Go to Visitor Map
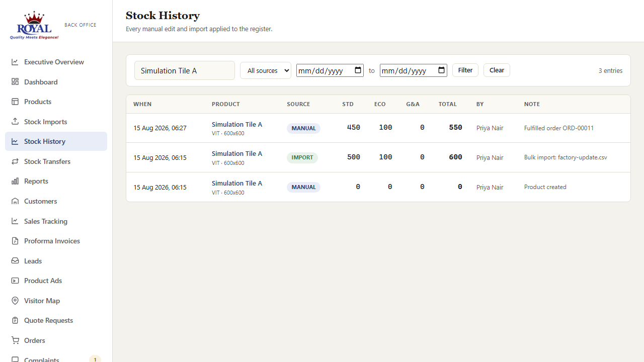The image size is (644, 362). [x=56, y=301]
